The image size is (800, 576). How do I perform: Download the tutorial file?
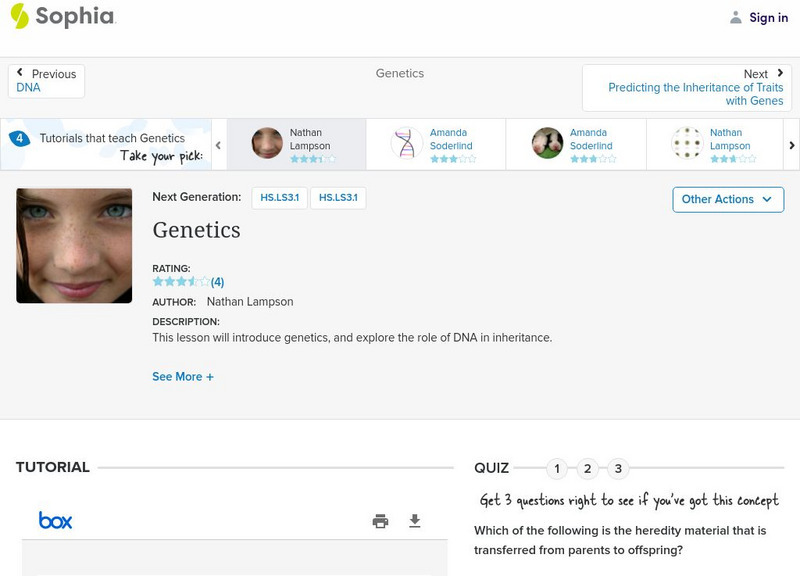click(415, 521)
